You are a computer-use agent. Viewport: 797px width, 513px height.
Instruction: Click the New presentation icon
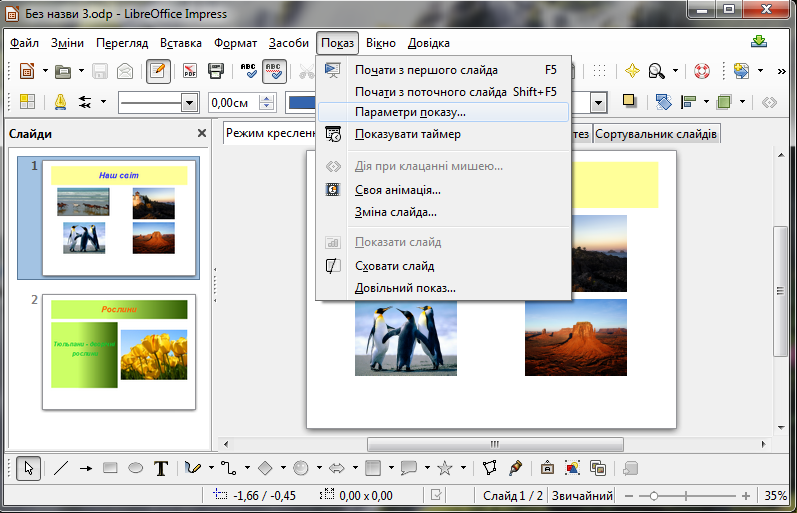pyautogui.click(x=27, y=71)
